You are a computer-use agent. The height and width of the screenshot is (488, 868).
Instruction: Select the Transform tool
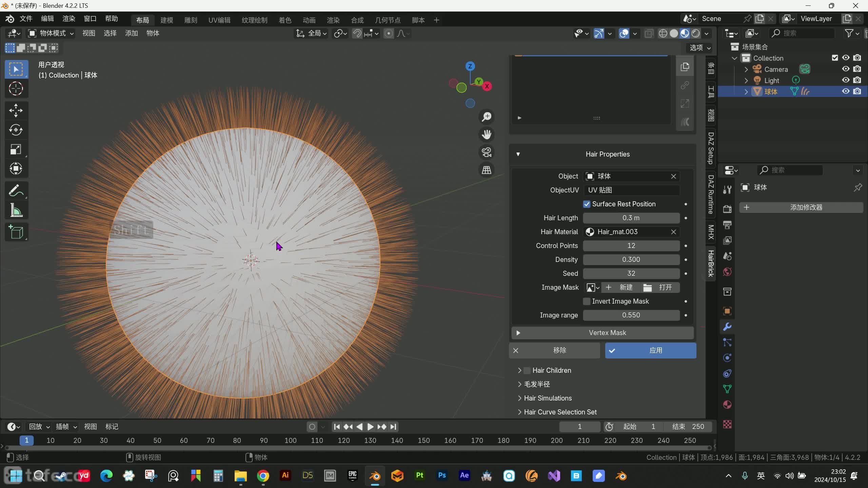click(16, 168)
